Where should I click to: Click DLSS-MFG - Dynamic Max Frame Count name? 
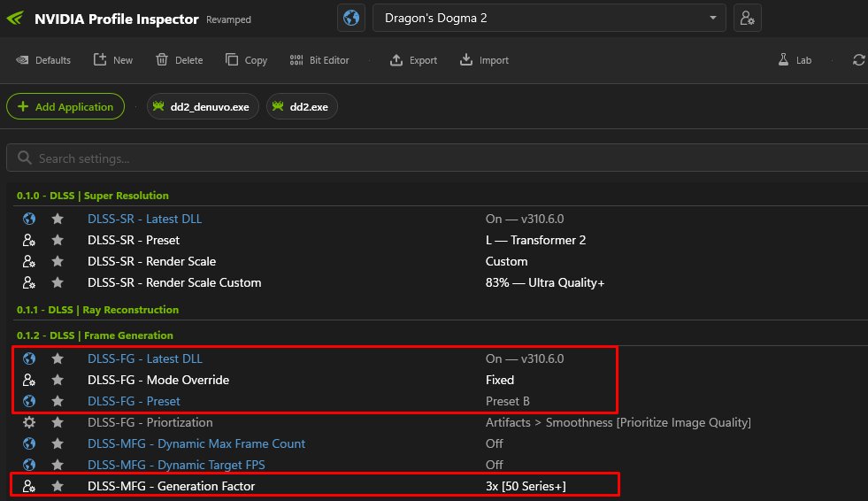click(196, 443)
